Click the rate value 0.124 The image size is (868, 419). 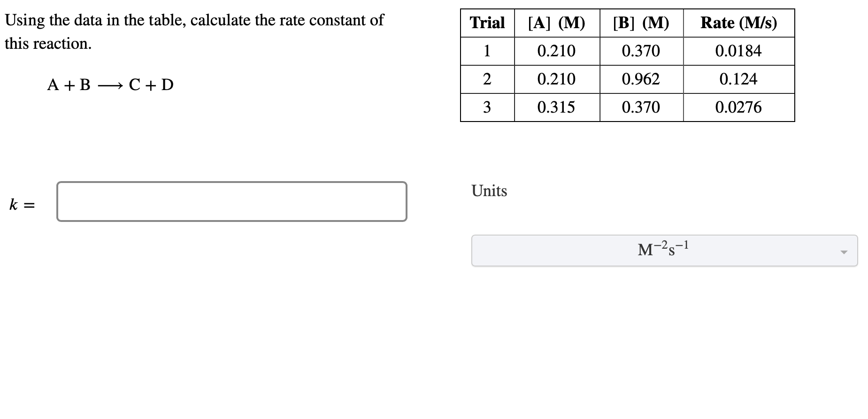tap(738, 79)
